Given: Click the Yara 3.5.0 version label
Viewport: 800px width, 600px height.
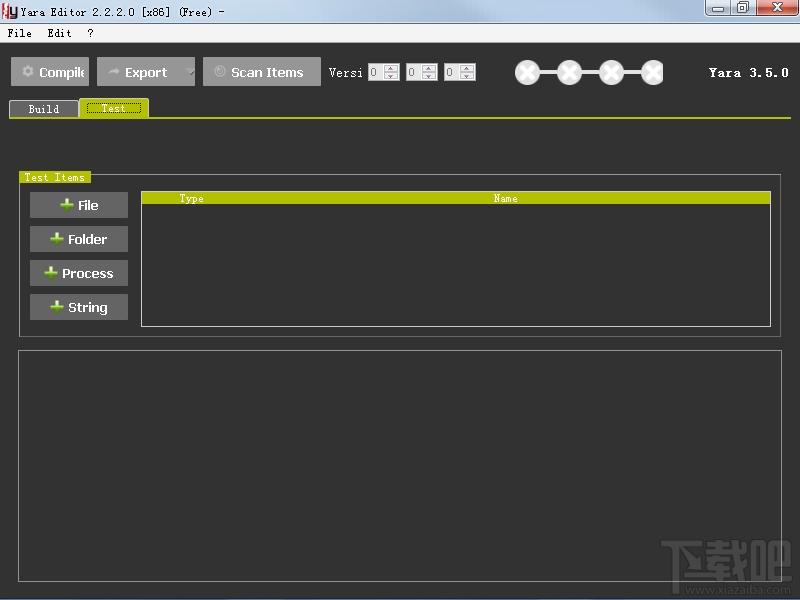Looking at the screenshot, I should 748,72.
